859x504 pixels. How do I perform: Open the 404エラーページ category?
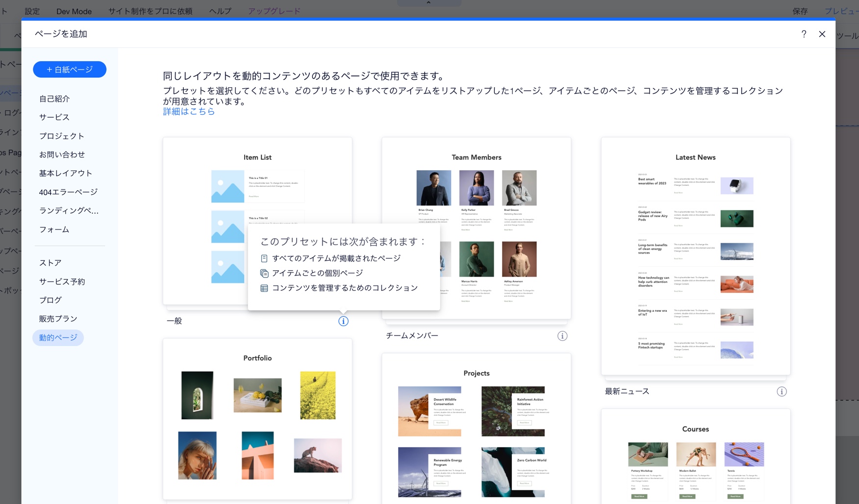click(x=68, y=192)
